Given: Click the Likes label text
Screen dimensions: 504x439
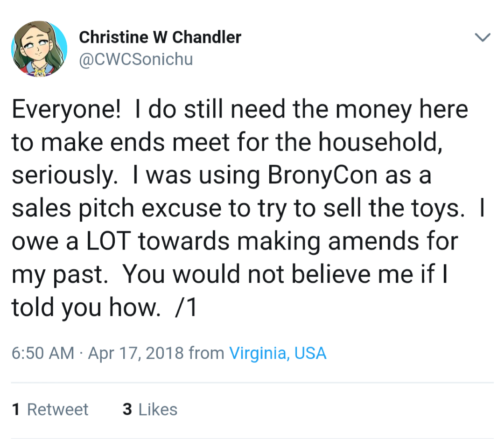Looking at the screenshot, I should coord(158,409).
